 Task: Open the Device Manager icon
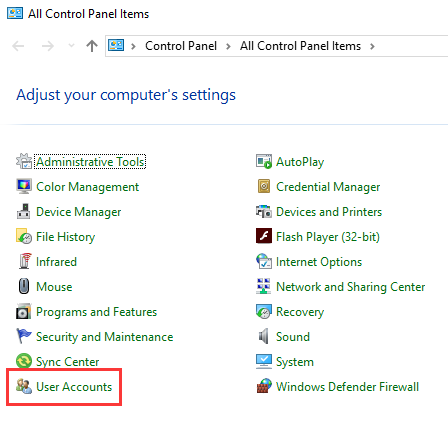[x=24, y=211]
